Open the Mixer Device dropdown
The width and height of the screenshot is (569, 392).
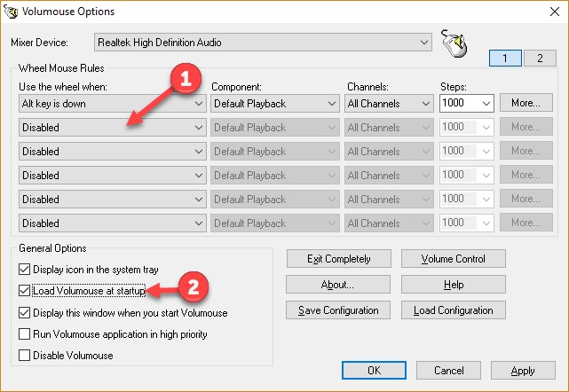coord(262,43)
